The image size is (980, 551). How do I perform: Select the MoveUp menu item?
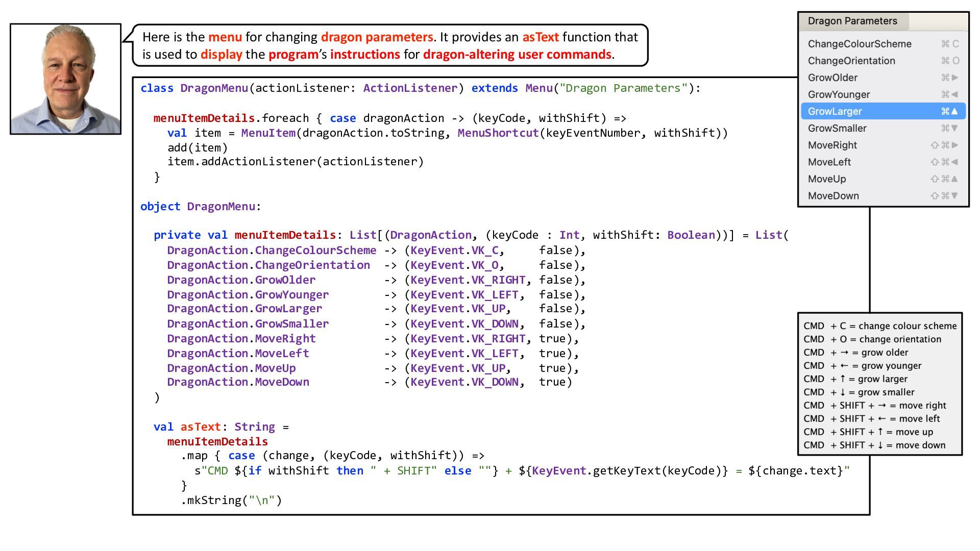(827, 179)
